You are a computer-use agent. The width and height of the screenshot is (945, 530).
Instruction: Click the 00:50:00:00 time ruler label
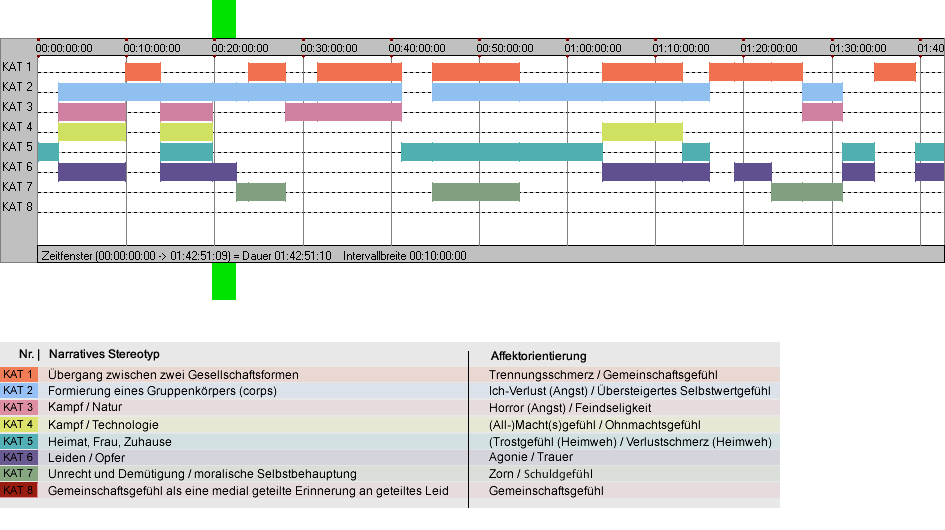coord(504,48)
